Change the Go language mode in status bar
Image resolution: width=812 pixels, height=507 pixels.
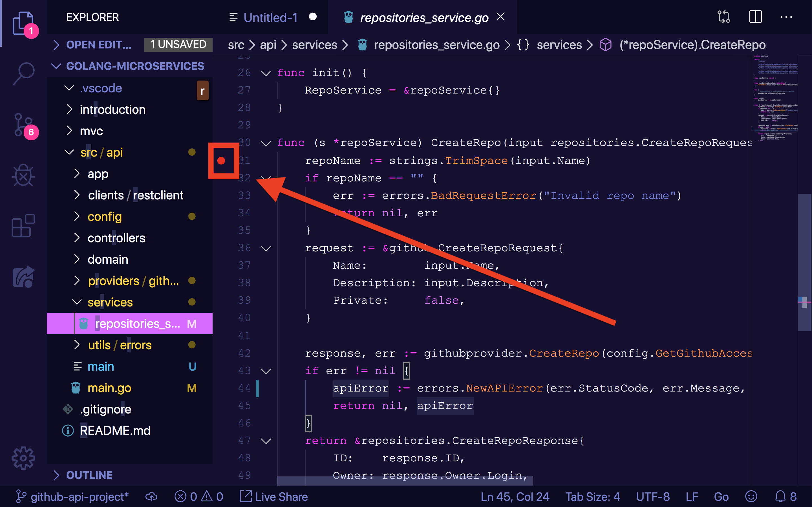click(x=721, y=497)
